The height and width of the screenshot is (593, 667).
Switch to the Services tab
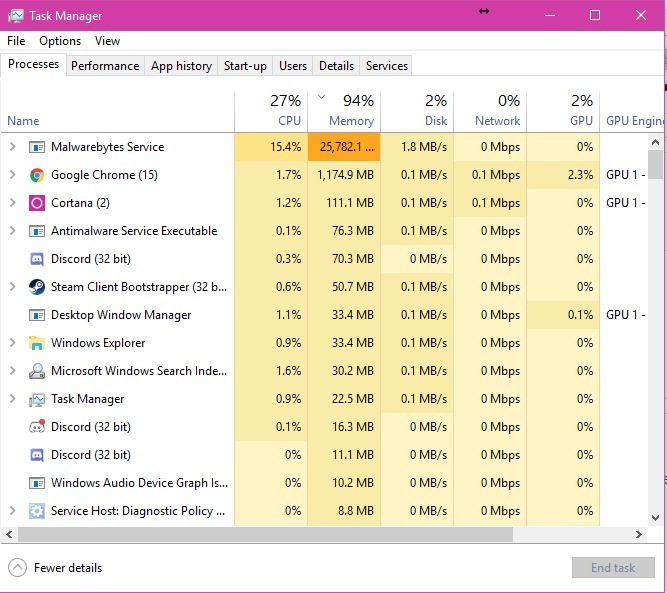pyautogui.click(x=387, y=66)
